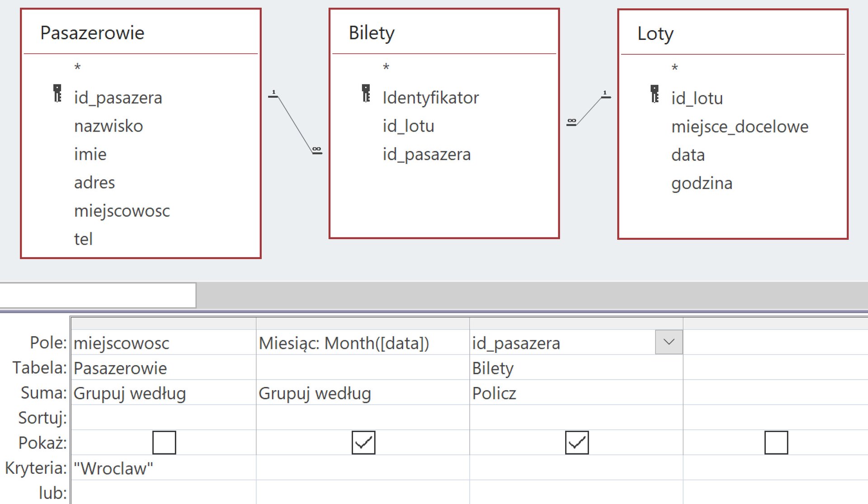Select the asterisk in Bilety table
The height and width of the screenshot is (504, 868).
(x=386, y=68)
